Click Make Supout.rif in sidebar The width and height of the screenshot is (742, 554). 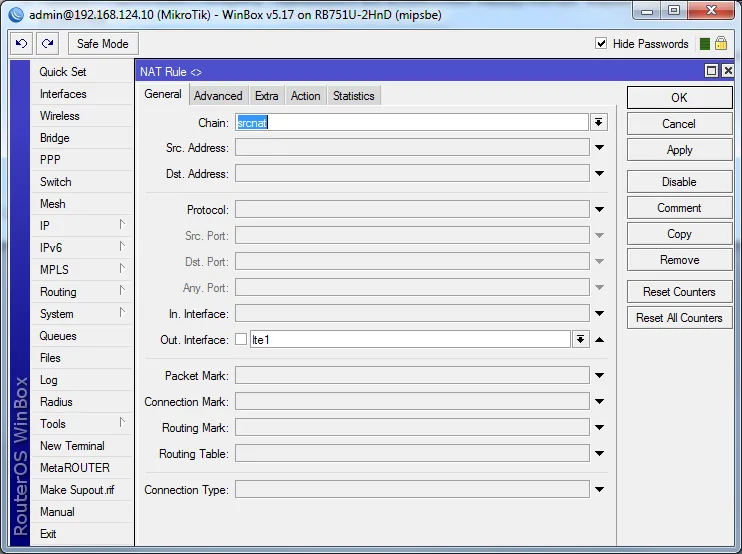[x=81, y=490]
